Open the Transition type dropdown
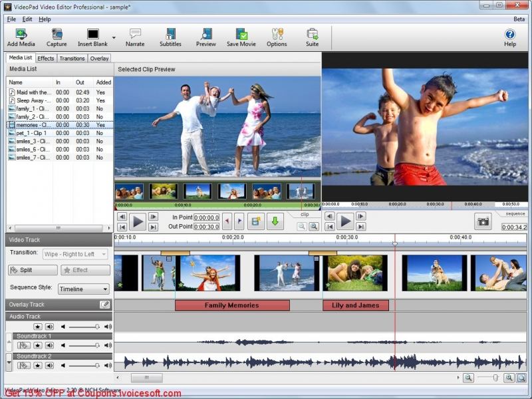Image resolution: width=532 pixels, height=399 pixels. coord(76,254)
